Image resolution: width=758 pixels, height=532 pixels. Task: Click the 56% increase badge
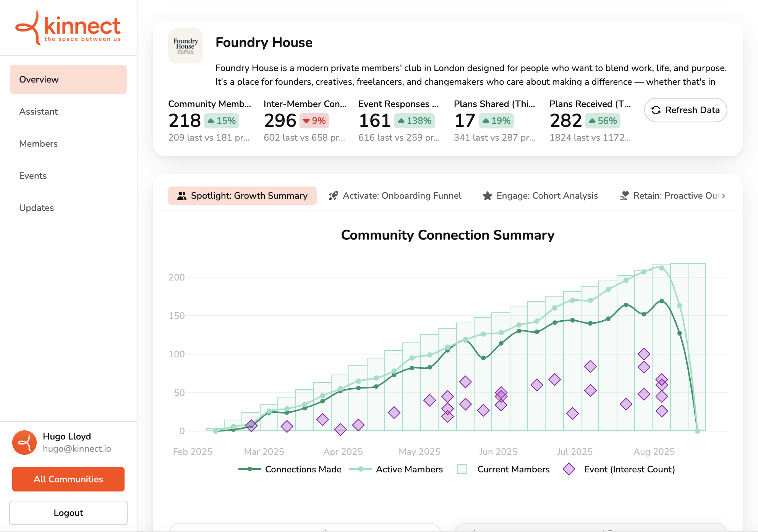tap(603, 121)
